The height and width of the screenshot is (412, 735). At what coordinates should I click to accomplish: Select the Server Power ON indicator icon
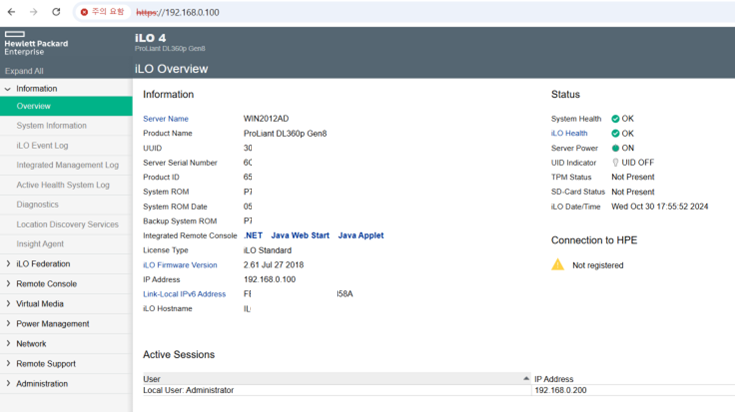(615, 148)
